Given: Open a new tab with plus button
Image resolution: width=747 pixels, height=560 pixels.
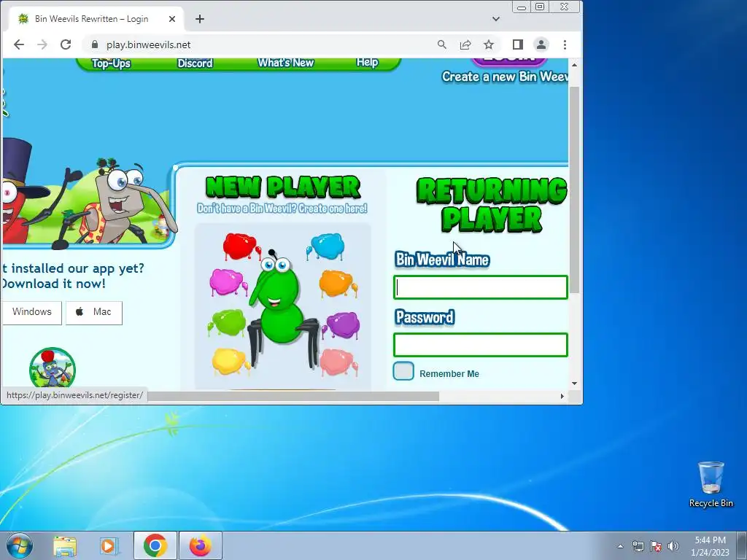Looking at the screenshot, I should pyautogui.click(x=200, y=19).
